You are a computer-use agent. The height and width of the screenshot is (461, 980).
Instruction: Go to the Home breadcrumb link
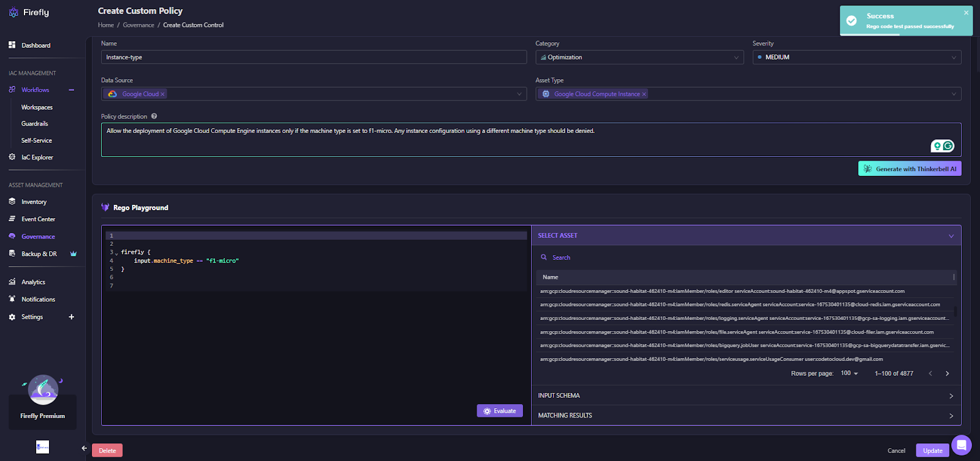coord(106,25)
